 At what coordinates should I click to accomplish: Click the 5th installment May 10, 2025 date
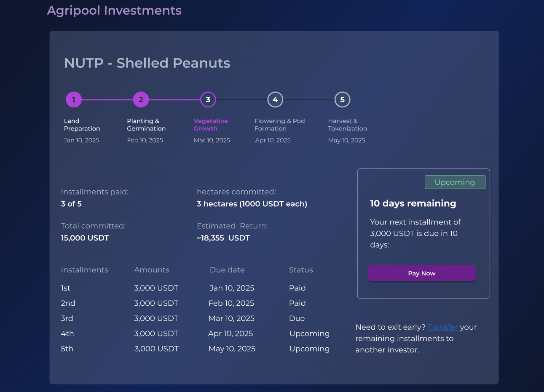tap(232, 349)
